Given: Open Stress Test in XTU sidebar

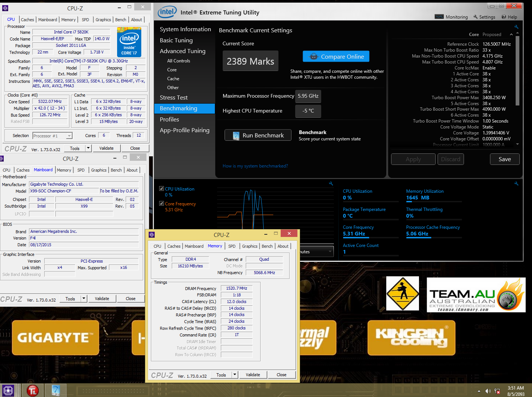Looking at the screenshot, I should 174,98.
